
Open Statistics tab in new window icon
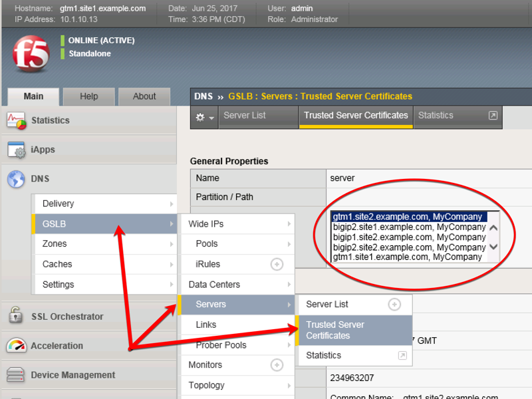click(493, 115)
